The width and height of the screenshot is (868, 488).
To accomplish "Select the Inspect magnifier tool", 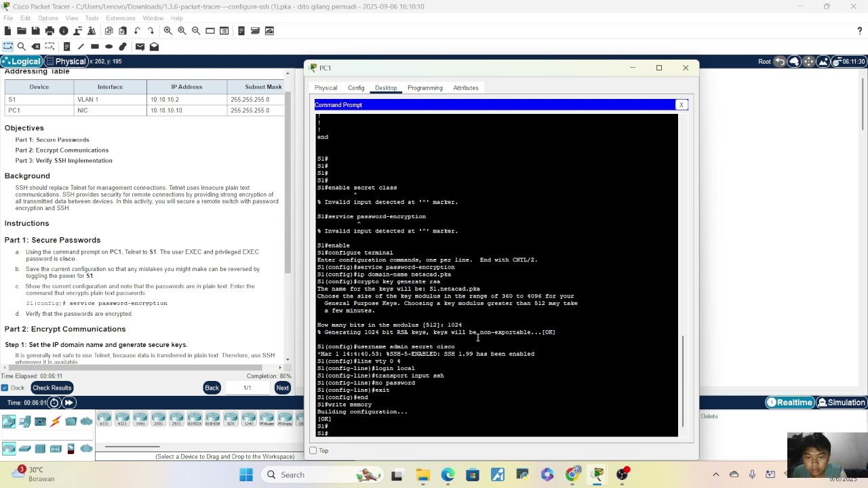I will pyautogui.click(x=22, y=46).
